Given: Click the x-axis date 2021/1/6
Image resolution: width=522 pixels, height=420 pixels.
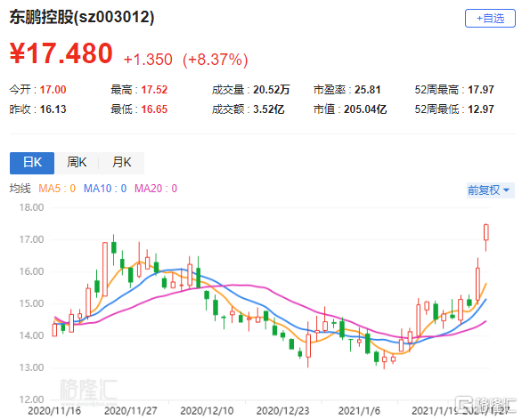Looking at the screenshot, I should pyautogui.click(x=359, y=411).
